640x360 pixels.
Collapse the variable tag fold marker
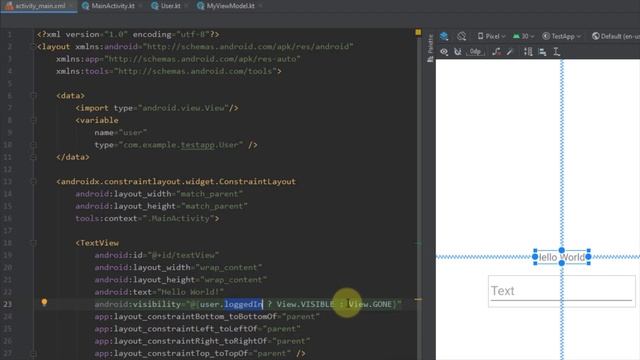click(x=34, y=120)
